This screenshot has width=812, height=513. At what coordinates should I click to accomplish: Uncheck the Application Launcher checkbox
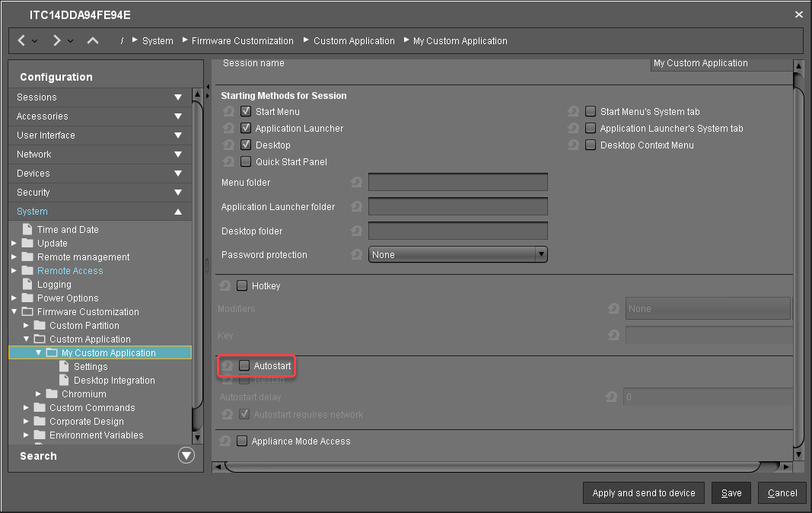[246, 129]
